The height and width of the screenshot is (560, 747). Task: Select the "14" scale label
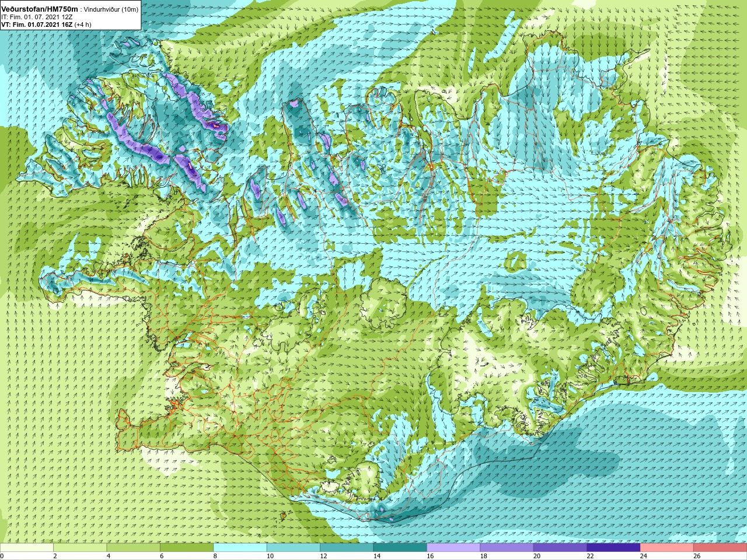point(377,556)
